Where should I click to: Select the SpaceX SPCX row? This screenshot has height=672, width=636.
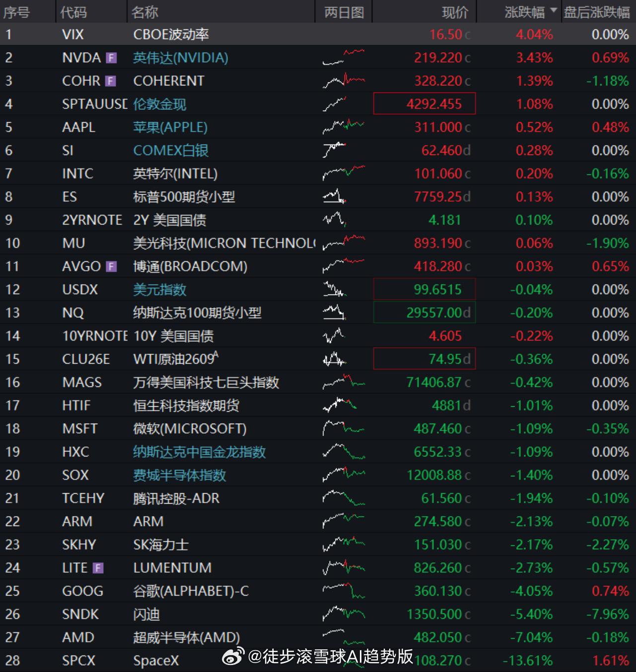pos(318,661)
